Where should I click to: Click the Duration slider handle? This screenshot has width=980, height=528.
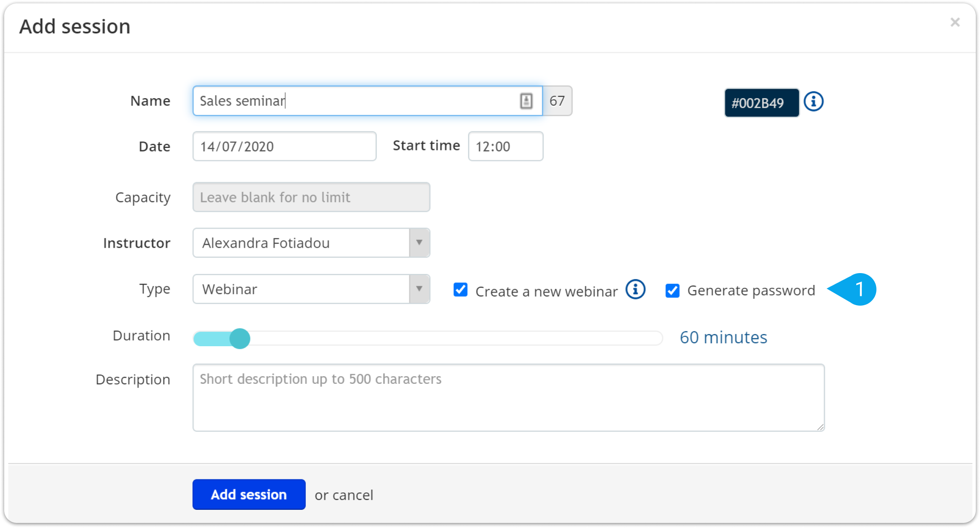240,338
